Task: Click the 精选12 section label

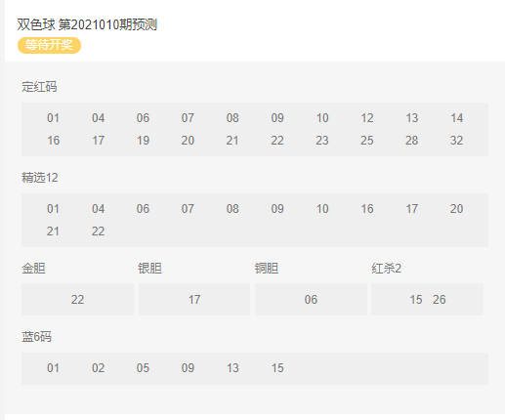Action: pyautogui.click(x=40, y=178)
